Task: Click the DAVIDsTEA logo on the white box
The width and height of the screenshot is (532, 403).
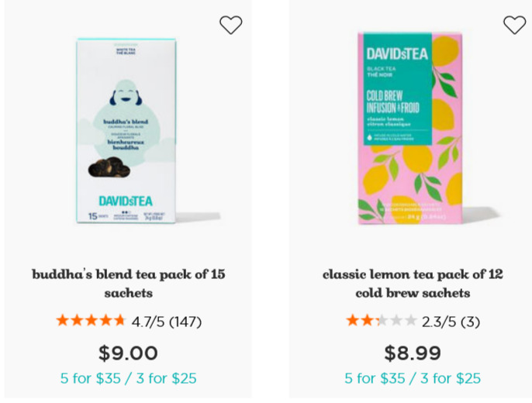Action: point(126,201)
